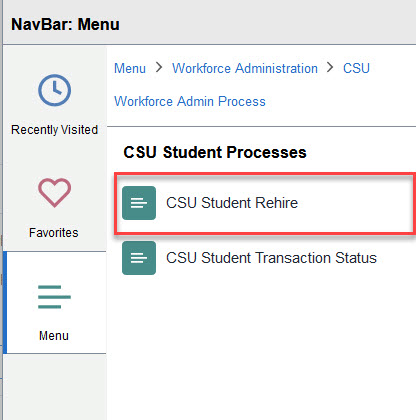The image size is (416, 420).
Task: Click the NavBar: Menu title
Action: tap(65, 24)
